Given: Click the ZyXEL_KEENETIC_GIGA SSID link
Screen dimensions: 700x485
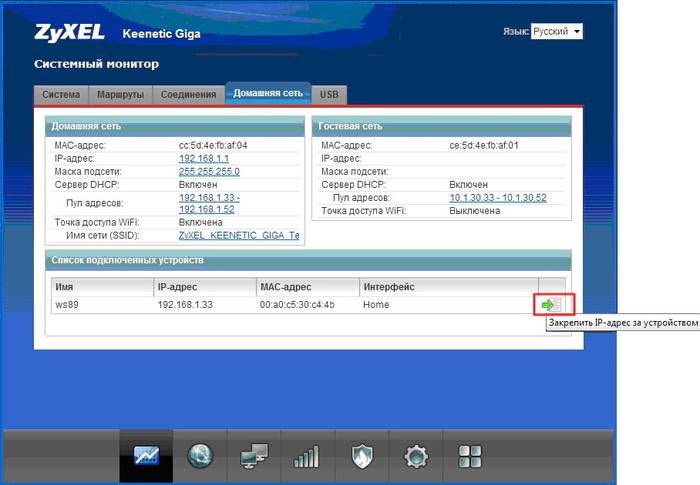Looking at the screenshot, I should pyautogui.click(x=238, y=235).
